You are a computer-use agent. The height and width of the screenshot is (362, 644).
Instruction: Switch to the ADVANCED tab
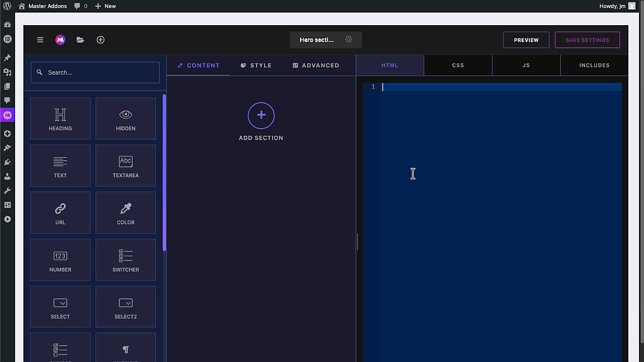316,65
